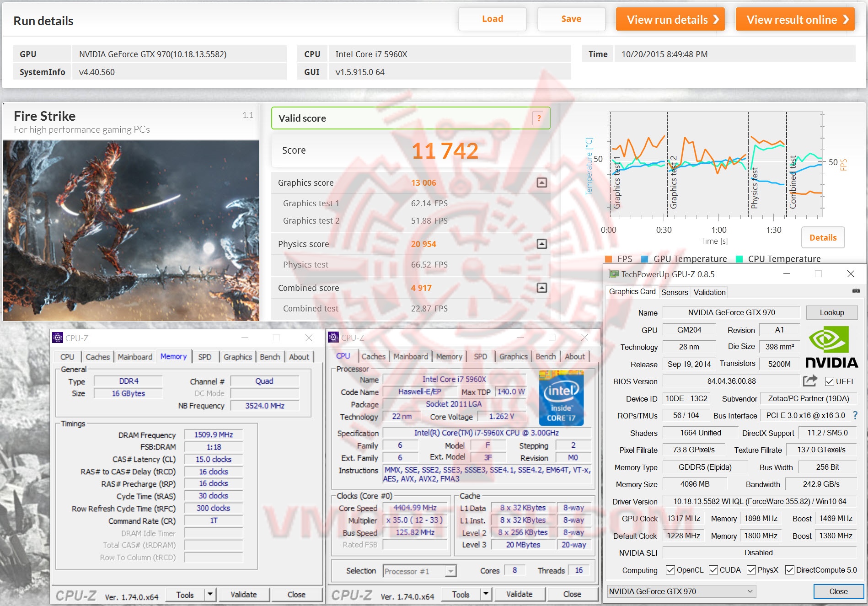Open SPD tab in CPU-Z Memory window
868x606 pixels.
tap(205, 357)
